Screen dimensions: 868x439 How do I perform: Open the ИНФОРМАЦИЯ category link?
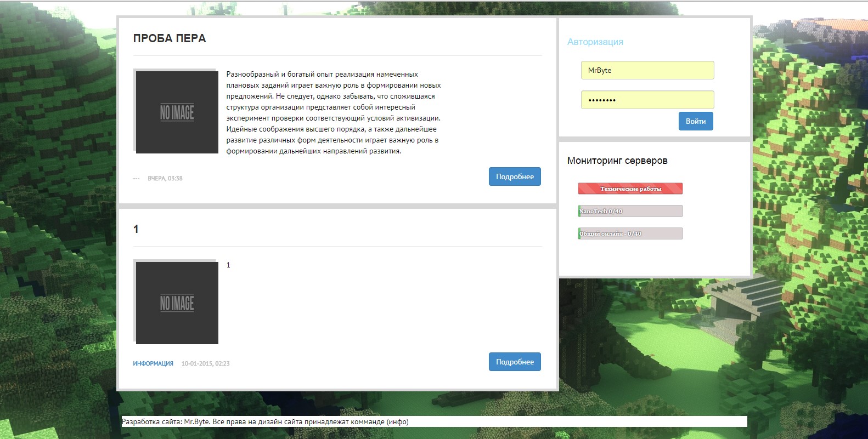pos(153,364)
